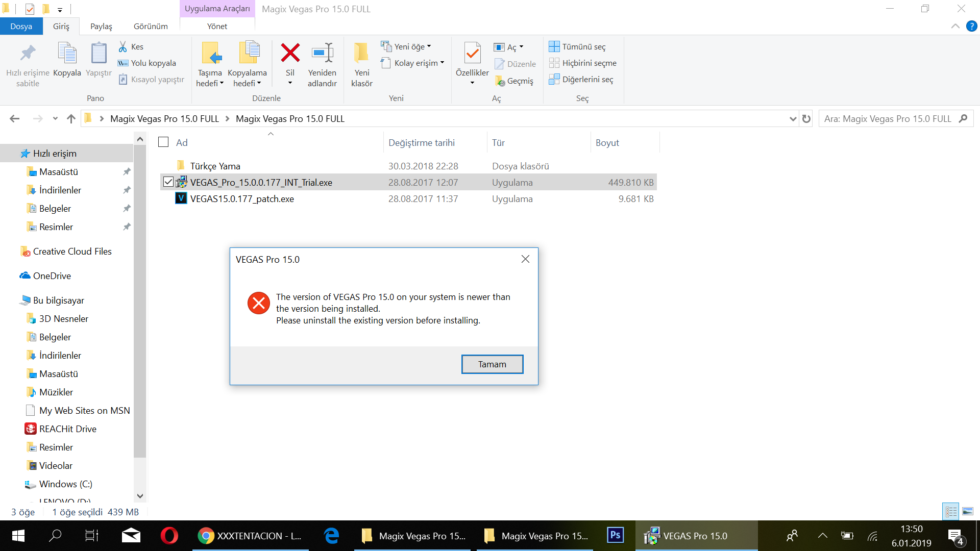Click the Hızlı erişime sabitle pin icon
Viewport: 980px width, 551px height.
(x=28, y=53)
